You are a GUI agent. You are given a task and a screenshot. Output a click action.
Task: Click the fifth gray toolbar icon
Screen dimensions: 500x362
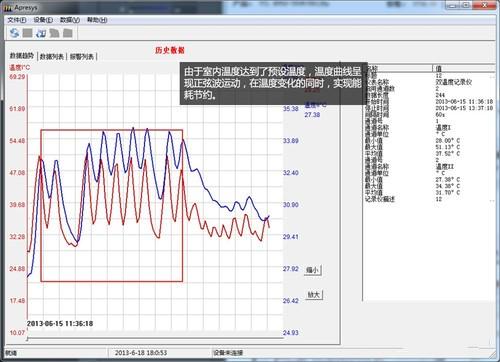pyautogui.click(x=68, y=33)
